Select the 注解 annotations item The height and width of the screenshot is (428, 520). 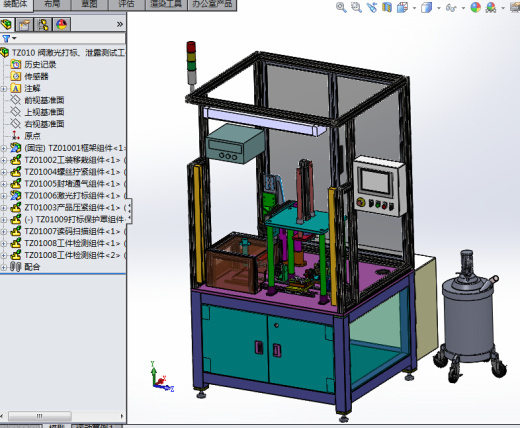32,88
